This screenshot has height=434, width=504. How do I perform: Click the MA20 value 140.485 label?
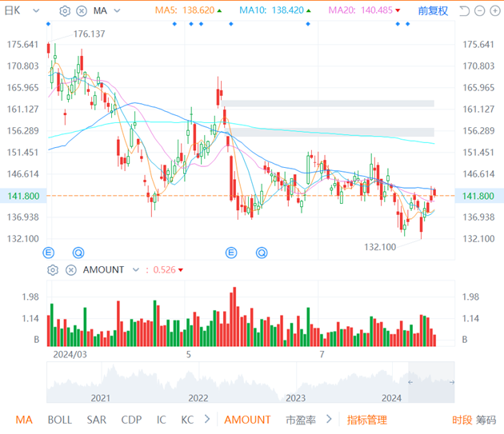pyautogui.click(x=376, y=10)
